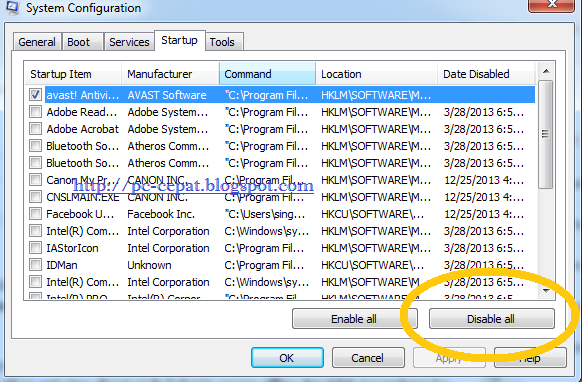
Task: Open the Tools tab
Action: click(224, 42)
